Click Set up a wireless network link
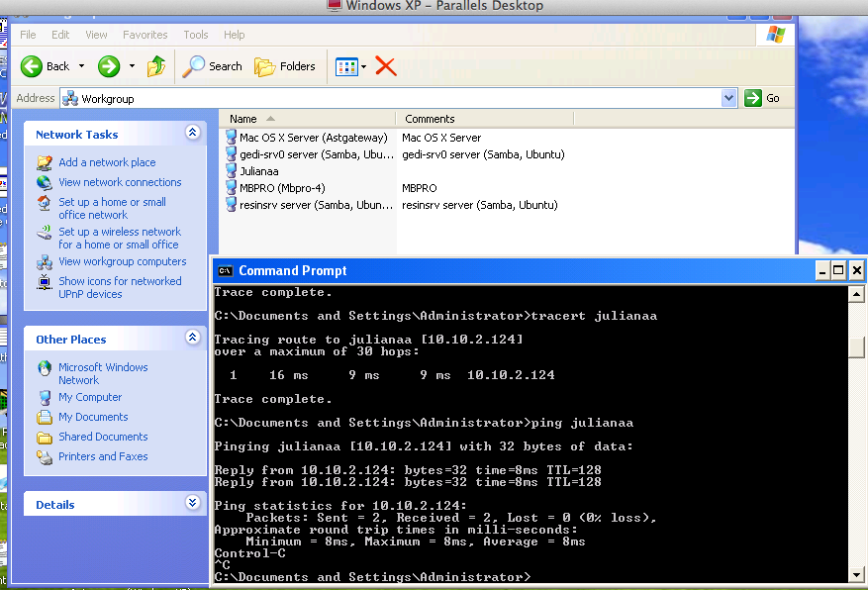 (120, 238)
